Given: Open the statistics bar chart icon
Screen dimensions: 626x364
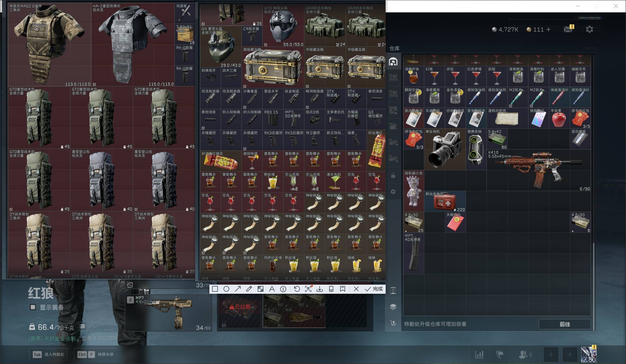Looking at the screenshot, I should 479,354.
